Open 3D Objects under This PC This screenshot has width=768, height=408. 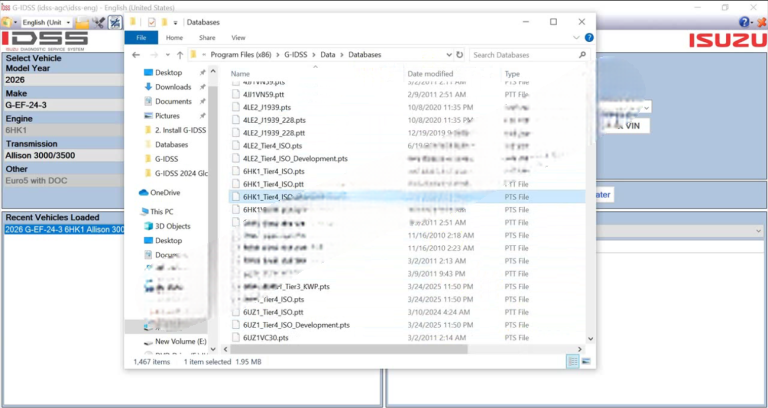click(x=172, y=226)
